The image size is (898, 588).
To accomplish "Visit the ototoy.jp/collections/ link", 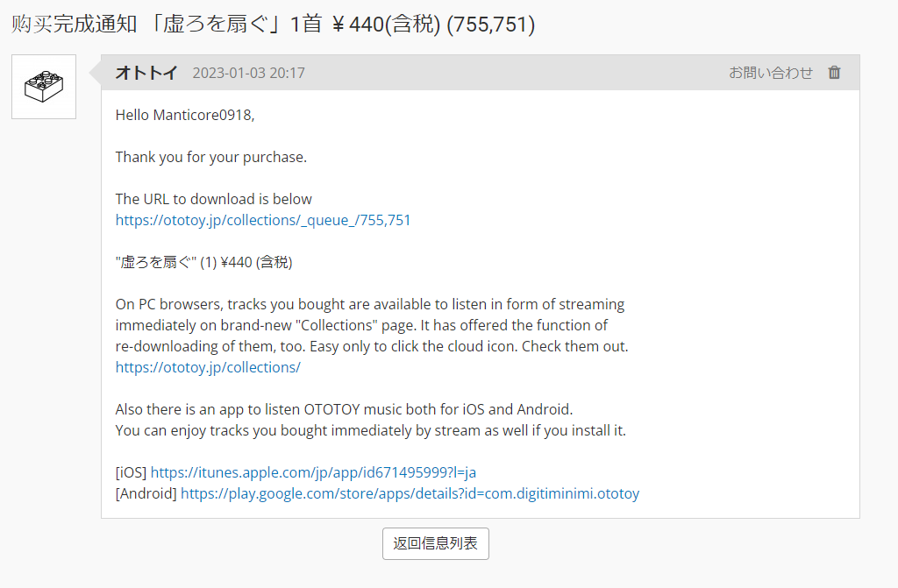I will tap(208, 367).
